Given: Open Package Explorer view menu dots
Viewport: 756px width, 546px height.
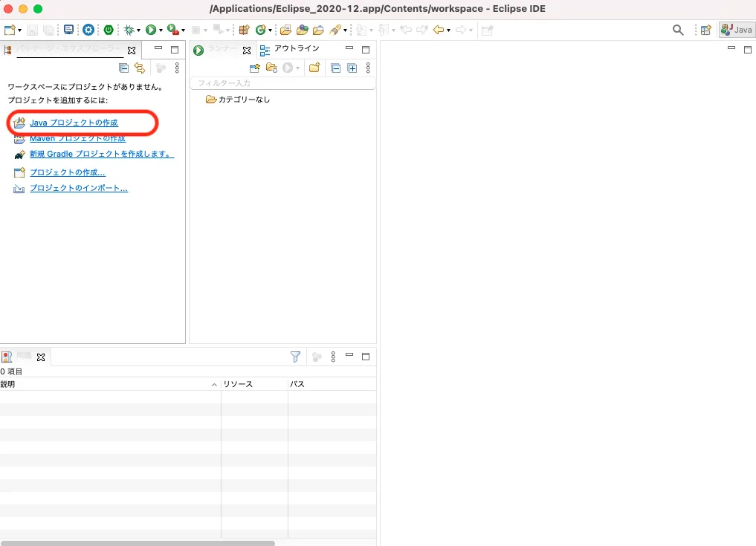Looking at the screenshot, I should click(177, 68).
